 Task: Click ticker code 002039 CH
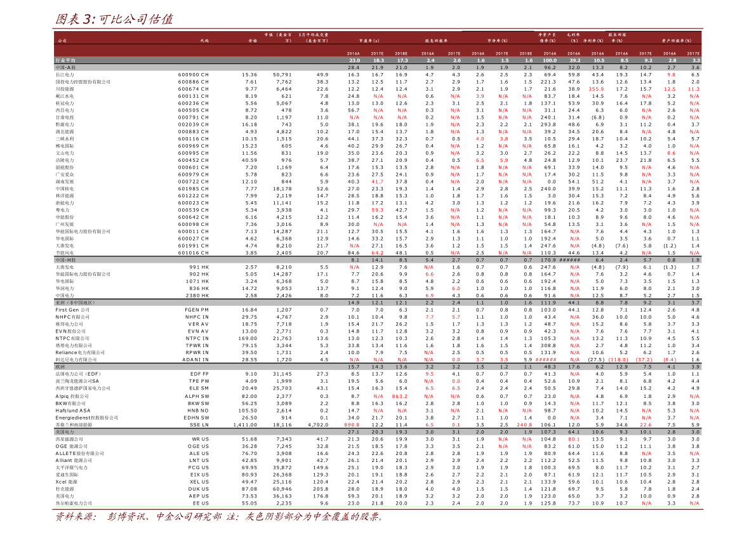(x=194, y=124)
